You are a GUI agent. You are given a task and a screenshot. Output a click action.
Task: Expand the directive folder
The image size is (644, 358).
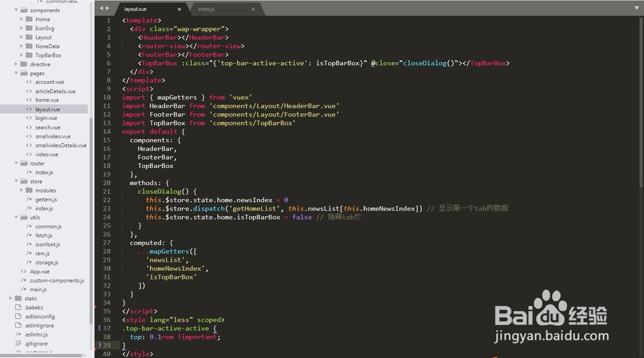17,64
